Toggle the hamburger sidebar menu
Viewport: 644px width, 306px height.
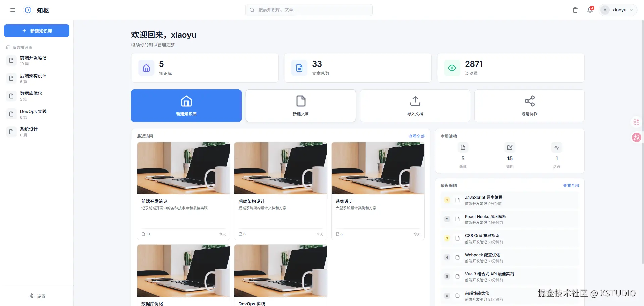pyautogui.click(x=13, y=10)
